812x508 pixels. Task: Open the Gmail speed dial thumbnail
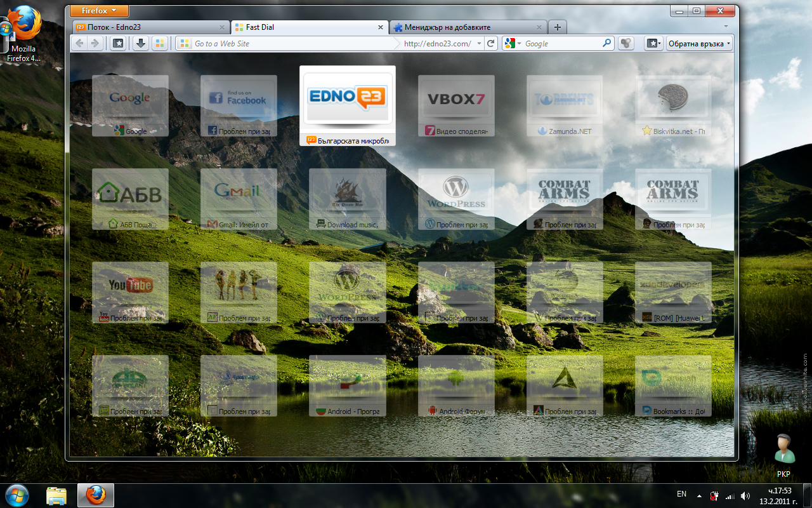point(239,199)
